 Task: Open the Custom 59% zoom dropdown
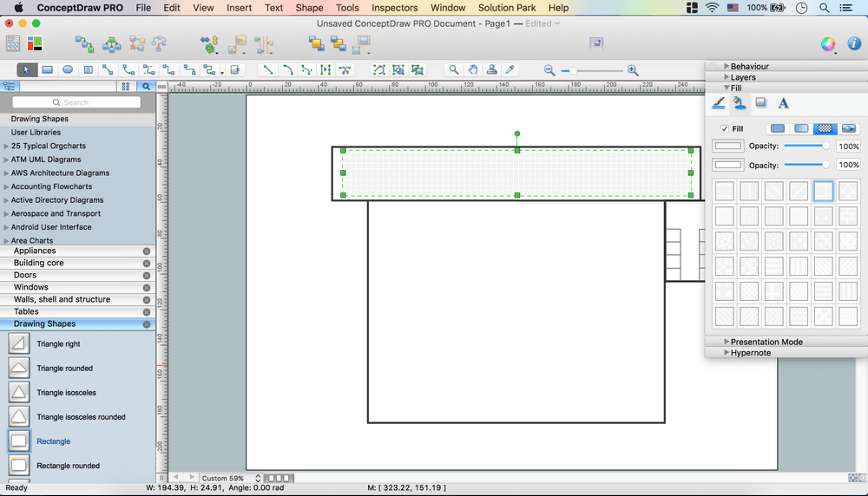(231, 478)
